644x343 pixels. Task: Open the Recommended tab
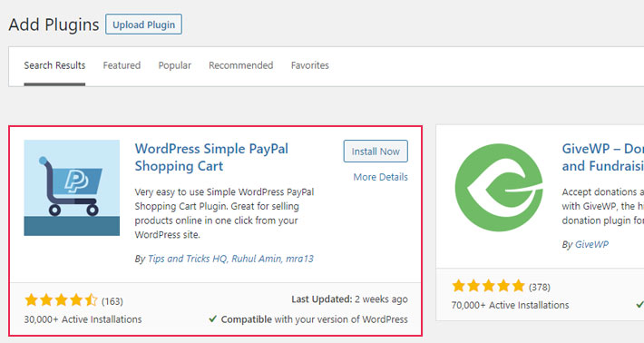click(240, 65)
